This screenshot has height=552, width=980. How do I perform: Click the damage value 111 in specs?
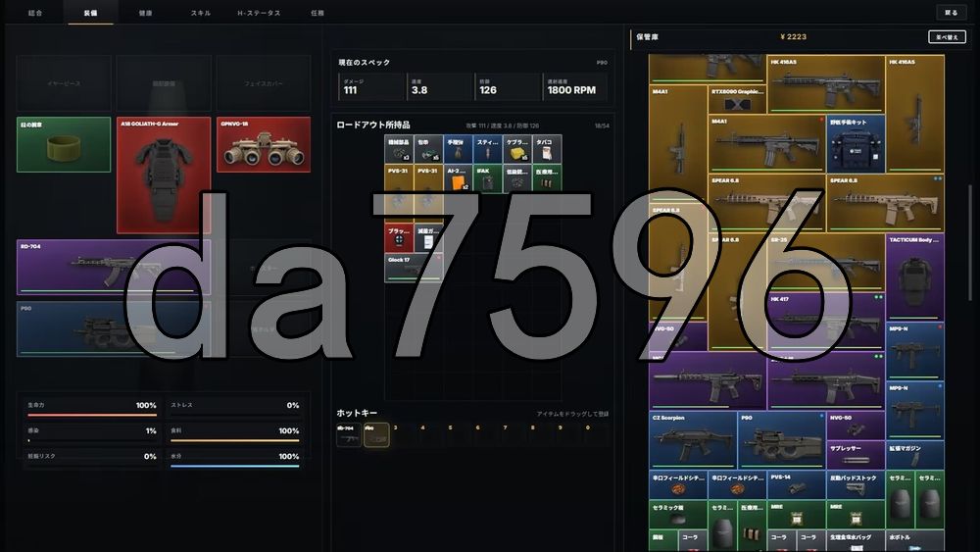coord(350,90)
